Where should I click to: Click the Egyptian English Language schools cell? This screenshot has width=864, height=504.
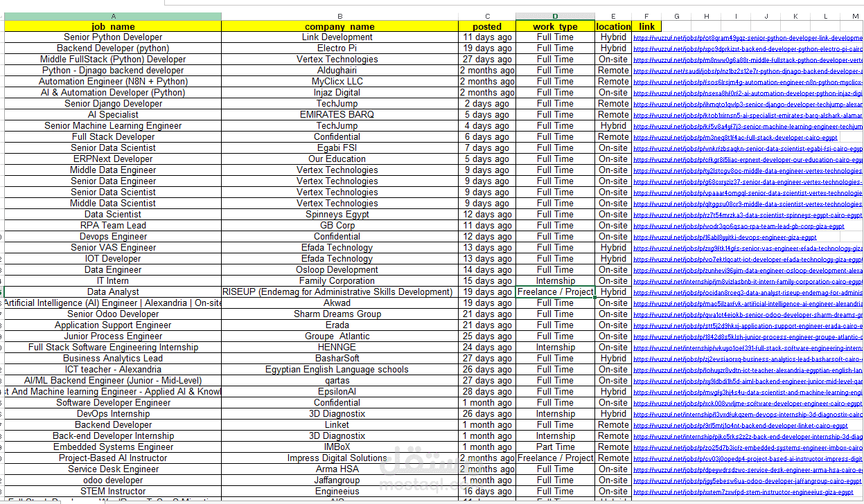tap(340, 370)
